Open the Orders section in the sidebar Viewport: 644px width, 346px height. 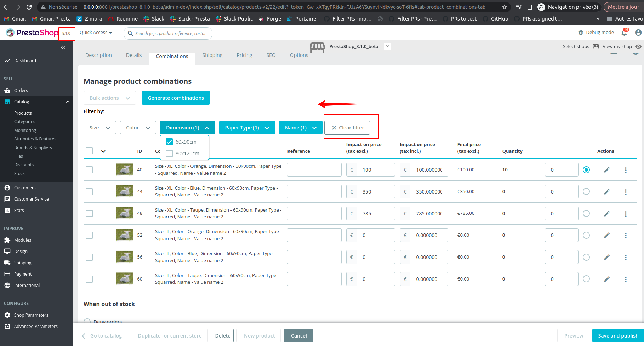coord(20,90)
